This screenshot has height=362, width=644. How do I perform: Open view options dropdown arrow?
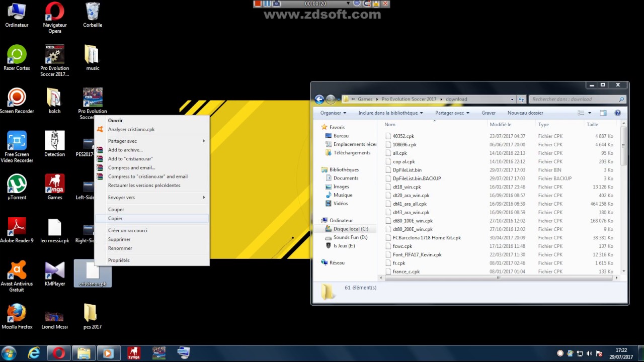click(x=590, y=113)
